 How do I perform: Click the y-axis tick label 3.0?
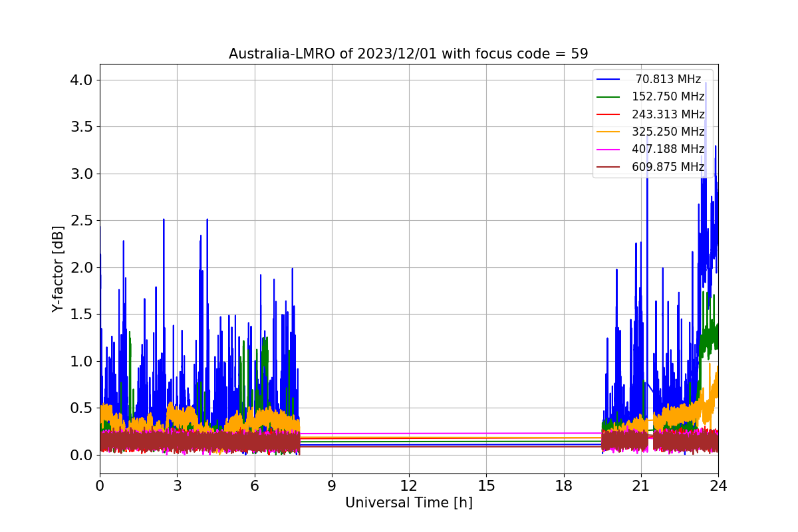pos(82,174)
